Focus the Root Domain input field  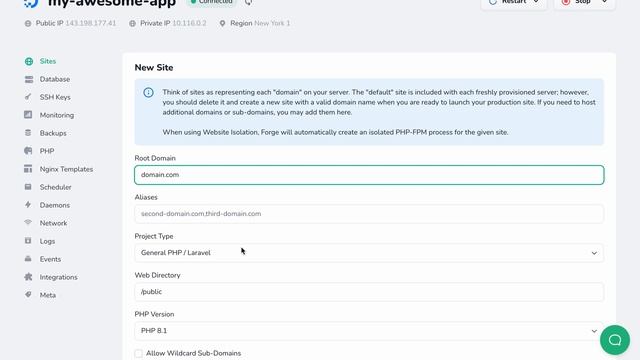pos(369,175)
